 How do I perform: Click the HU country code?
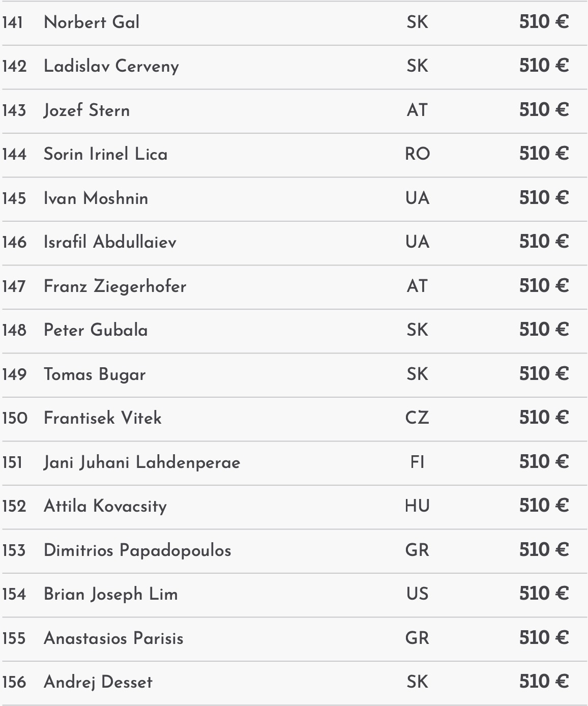417,506
